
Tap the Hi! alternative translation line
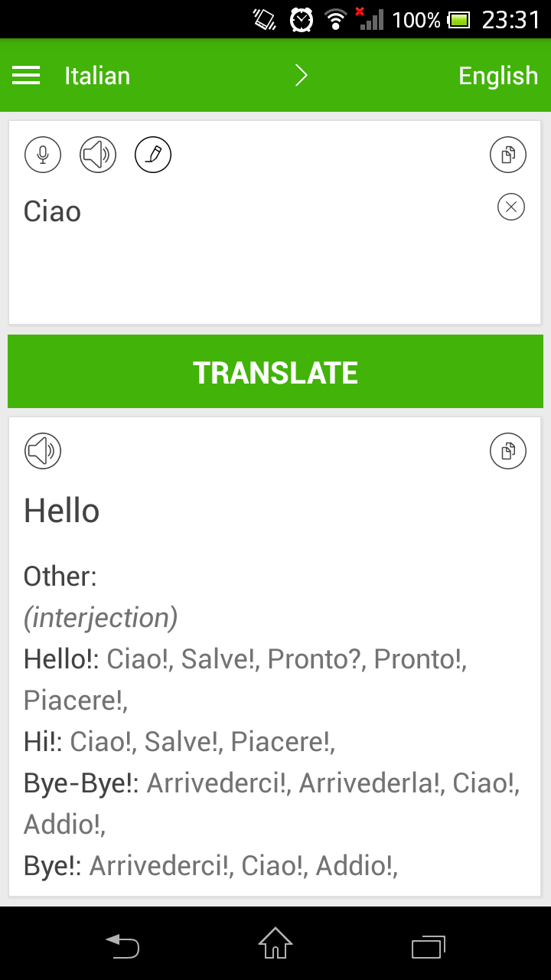click(180, 741)
